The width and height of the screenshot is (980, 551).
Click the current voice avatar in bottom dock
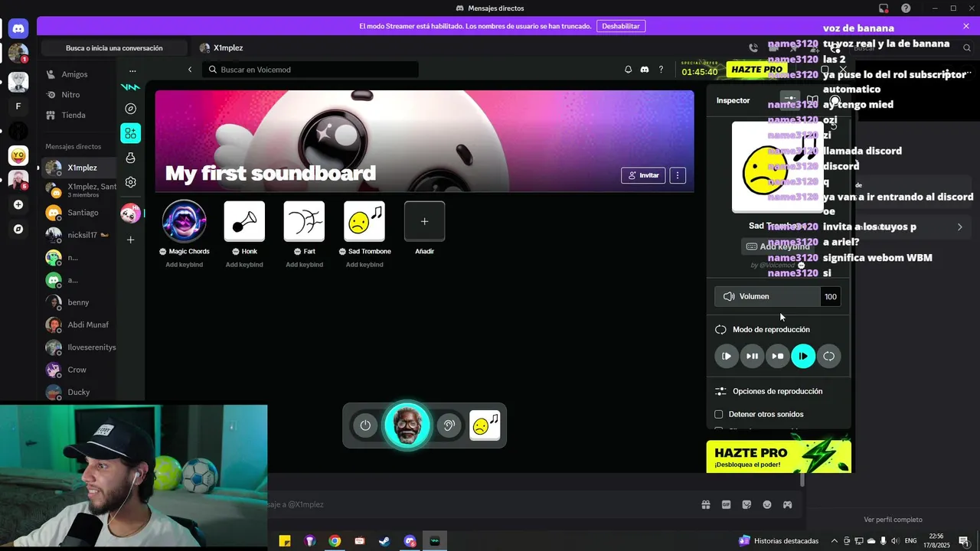click(407, 425)
